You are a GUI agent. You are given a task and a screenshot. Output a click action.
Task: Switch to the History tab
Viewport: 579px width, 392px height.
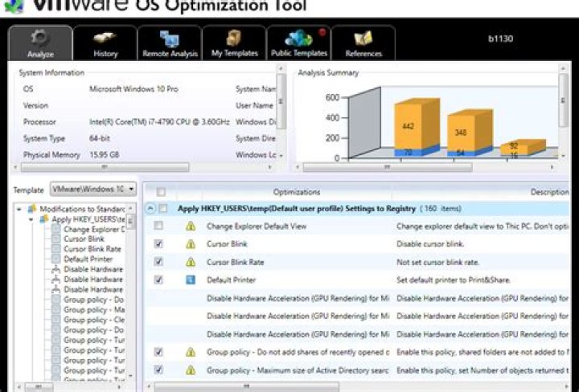click(105, 43)
